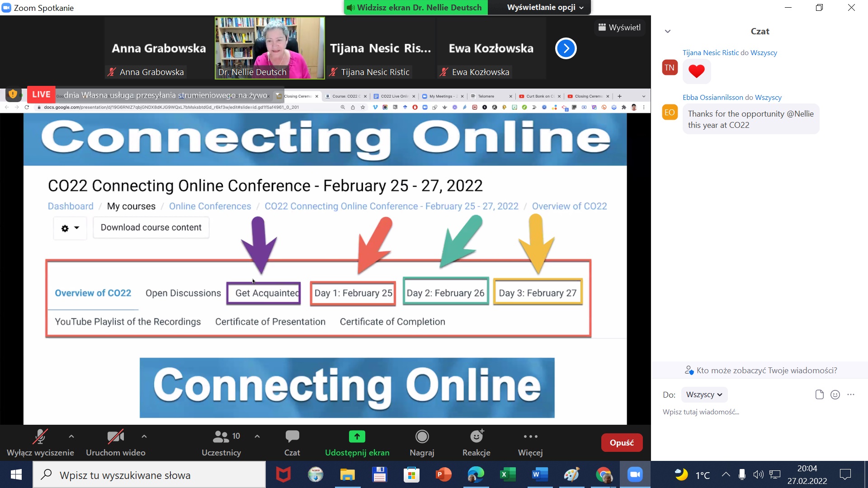Attach a file in chat
The width and height of the screenshot is (868, 488).
click(x=819, y=394)
